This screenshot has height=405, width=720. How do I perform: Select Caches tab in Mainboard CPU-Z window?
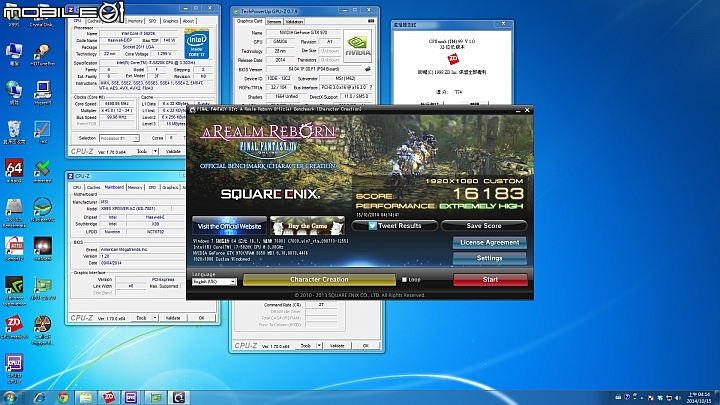[x=94, y=187]
